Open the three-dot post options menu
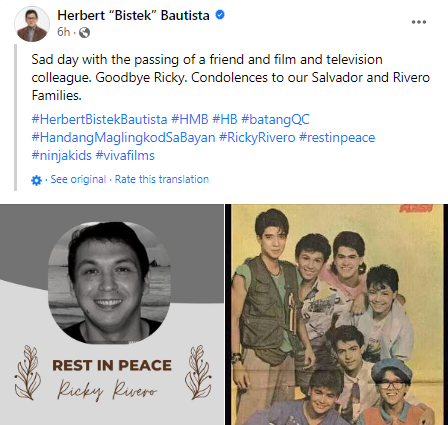This screenshot has height=425, width=448. (419, 22)
